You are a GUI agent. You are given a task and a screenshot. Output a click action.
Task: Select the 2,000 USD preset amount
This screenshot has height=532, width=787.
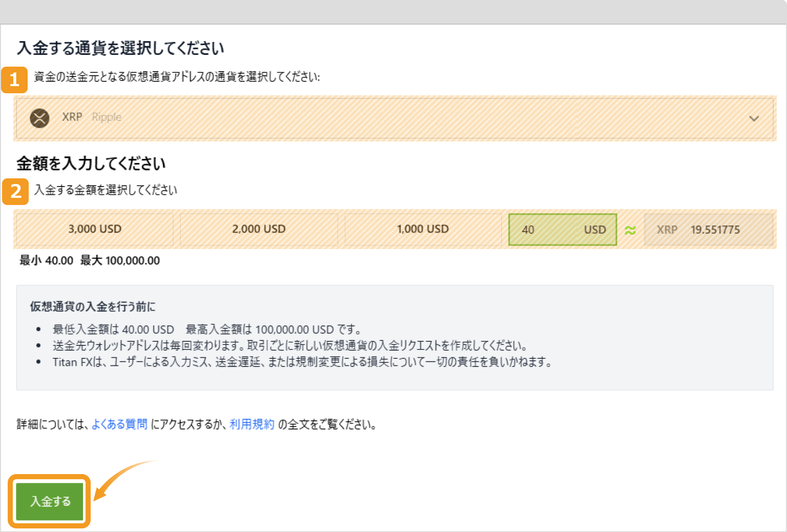[x=259, y=229]
